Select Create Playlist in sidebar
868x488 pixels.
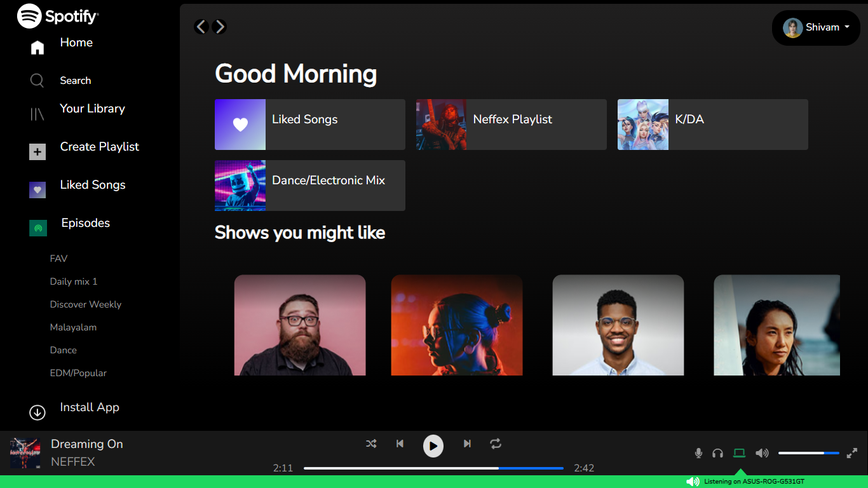100,147
